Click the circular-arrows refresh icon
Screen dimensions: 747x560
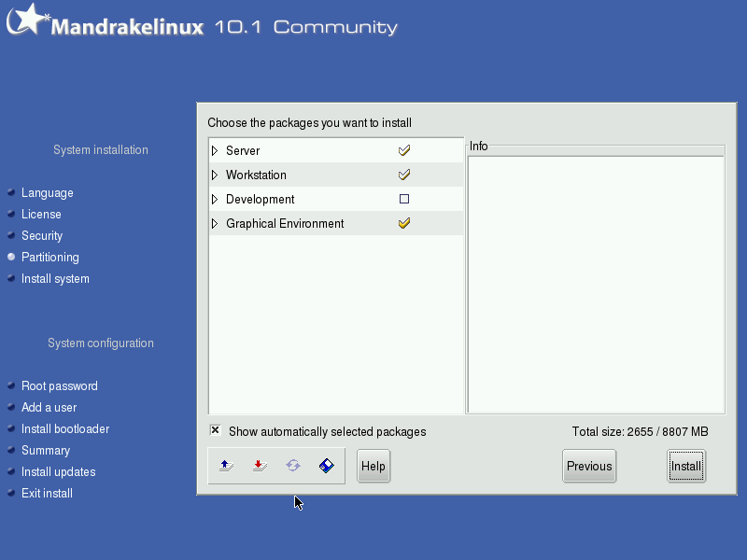click(x=293, y=466)
